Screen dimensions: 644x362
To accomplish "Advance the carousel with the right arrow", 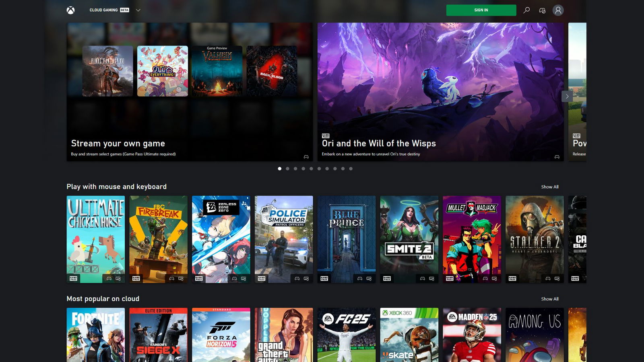I will [x=567, y=96].
